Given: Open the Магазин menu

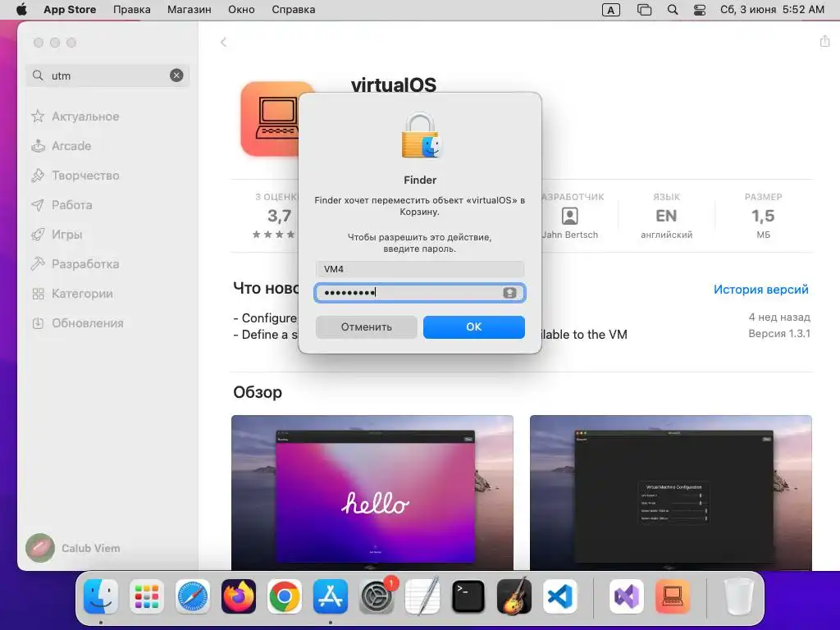Looking at the screenshot, I should (189, 10).
